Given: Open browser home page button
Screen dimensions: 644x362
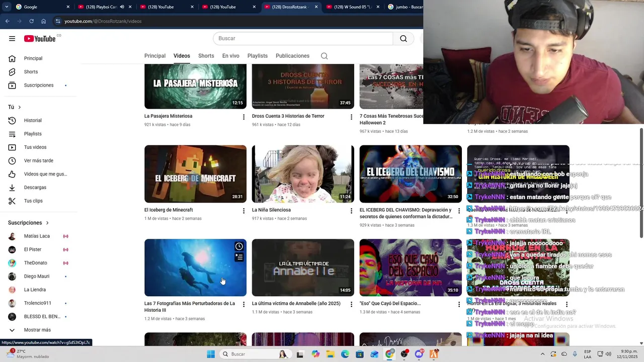Looking at the screenshot, I should [x=43, y=21].
